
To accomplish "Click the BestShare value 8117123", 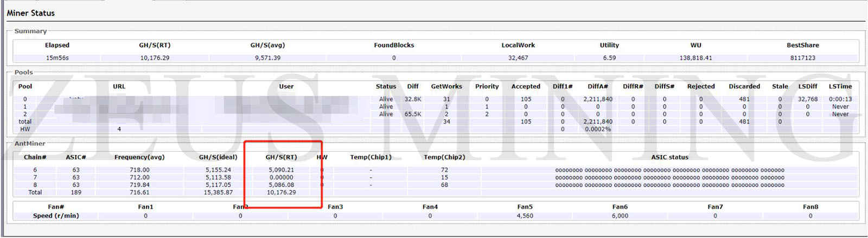I will [x=802, y=57].
